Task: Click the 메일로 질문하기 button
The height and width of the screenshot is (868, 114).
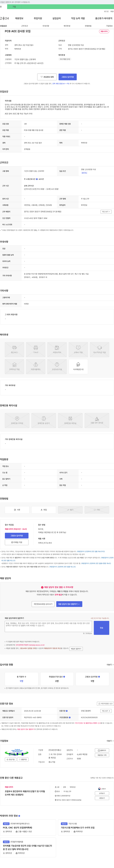Action: [x=76, y=649]
